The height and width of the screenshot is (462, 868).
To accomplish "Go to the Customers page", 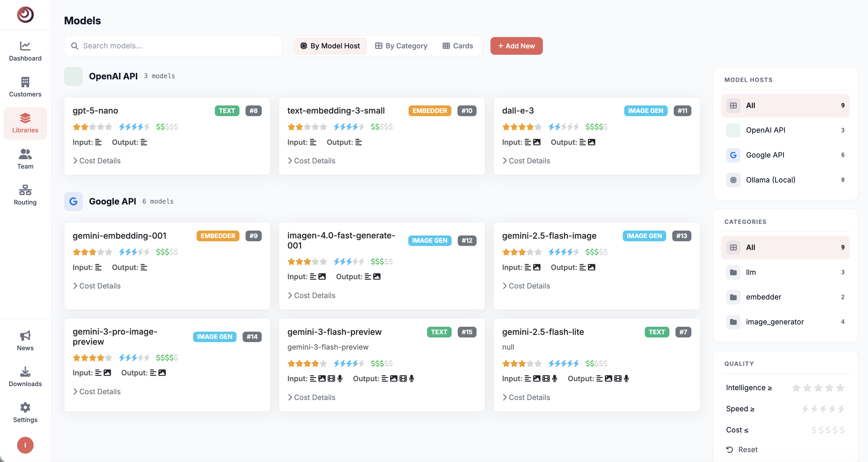I will point(25,87).
